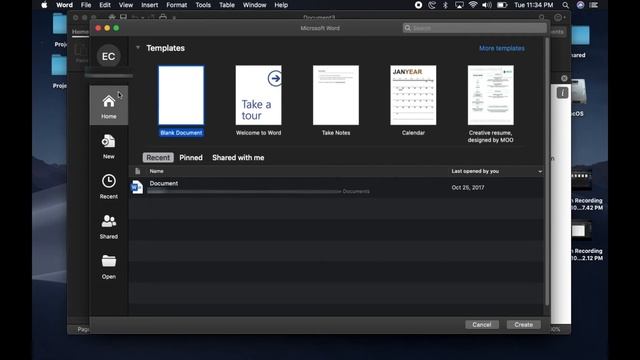Click the dialog's vertical scrollbar

pyautogui.click(x=547, y=171)
